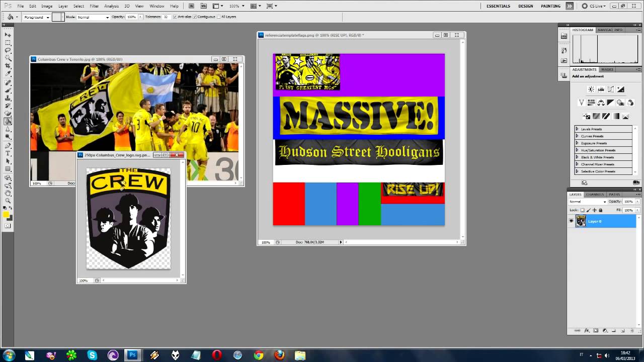This screenshot has width=644, height=362.
Task: Select the Move tool
Action: pyautogui.click(x=8, y=35)
